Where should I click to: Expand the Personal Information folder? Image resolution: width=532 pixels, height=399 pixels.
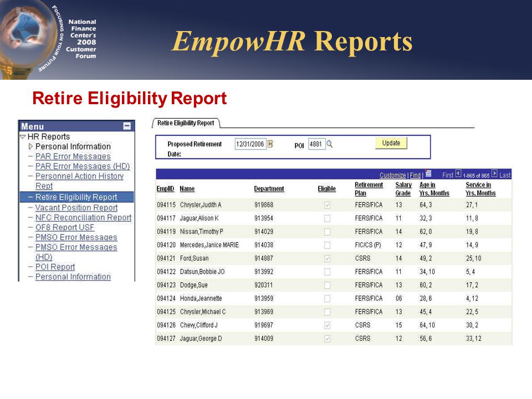tap(30, 146)
